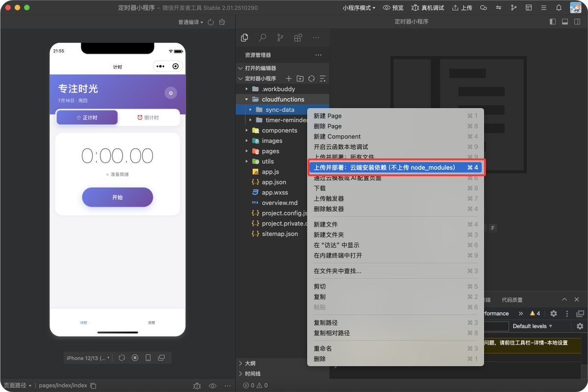Open version management branch icon in the top toolbar
The height and width of the screenshot is (392, 588).
pyautogui.click(x=514, y=8)
